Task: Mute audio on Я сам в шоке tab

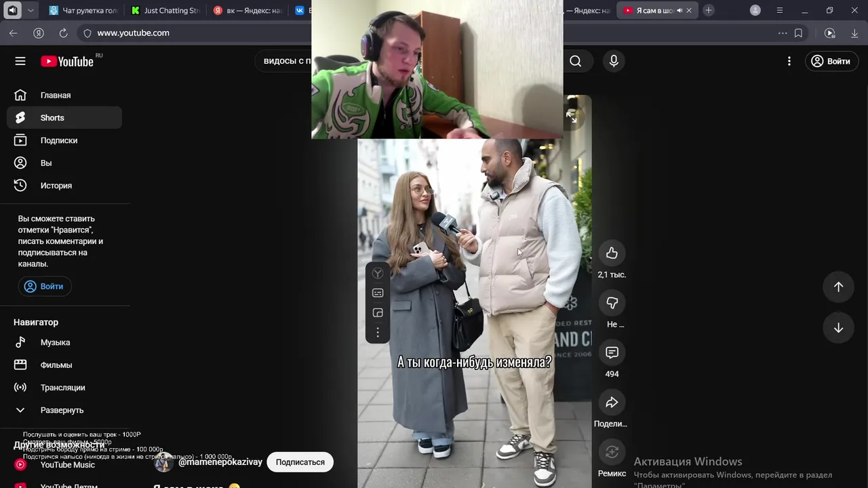Action: tap(679, 10)
